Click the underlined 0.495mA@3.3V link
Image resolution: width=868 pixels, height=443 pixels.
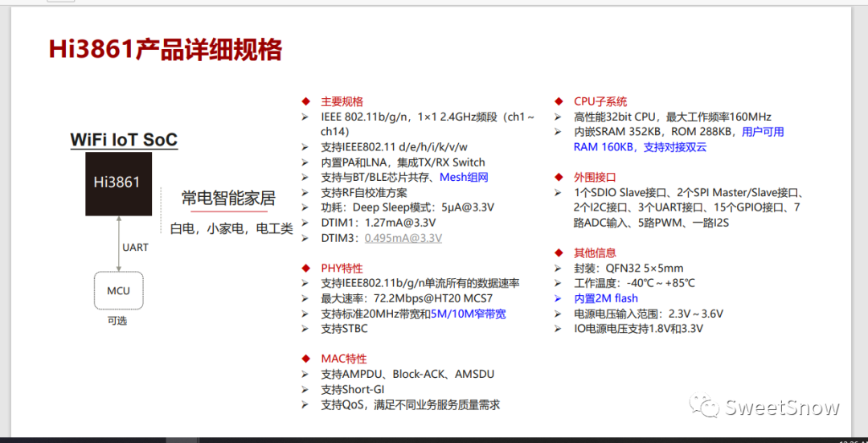coord(403,238)
